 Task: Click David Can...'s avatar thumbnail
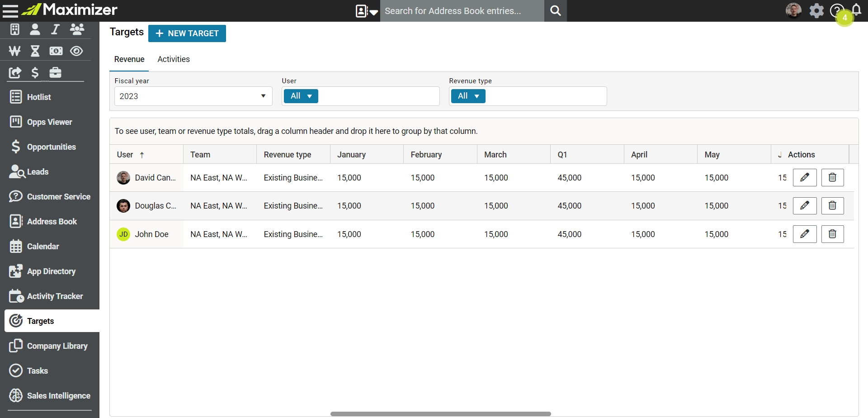[x=123, y=178]
